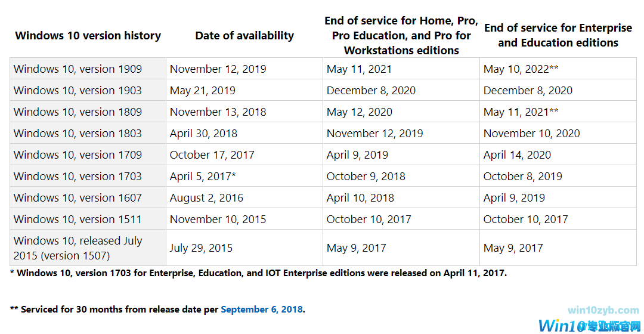Image resolution: width=644 pixels, height=334 pixels.
Task: Select the released July 2015 (version 1507) cell
Action: point(78,248)
